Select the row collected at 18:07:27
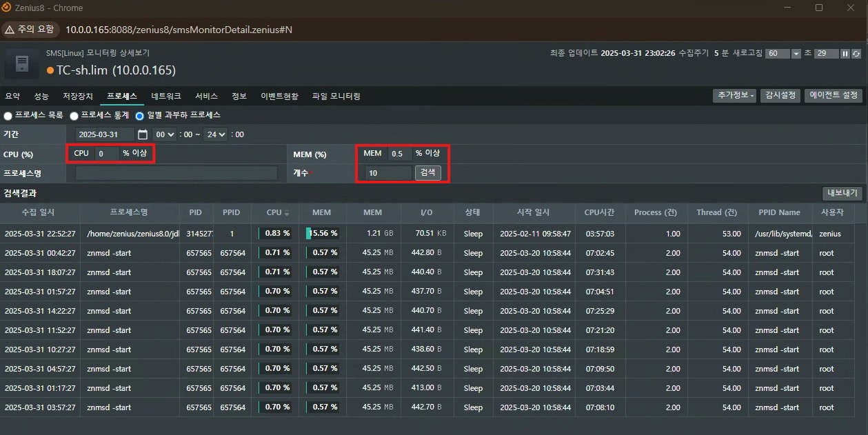868x435 pixels. (x=427, y=272)
